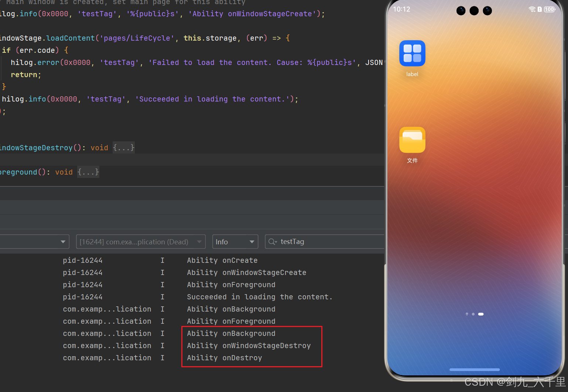Tap the battery indicator showing 100
568x392 pixels.
550,9
